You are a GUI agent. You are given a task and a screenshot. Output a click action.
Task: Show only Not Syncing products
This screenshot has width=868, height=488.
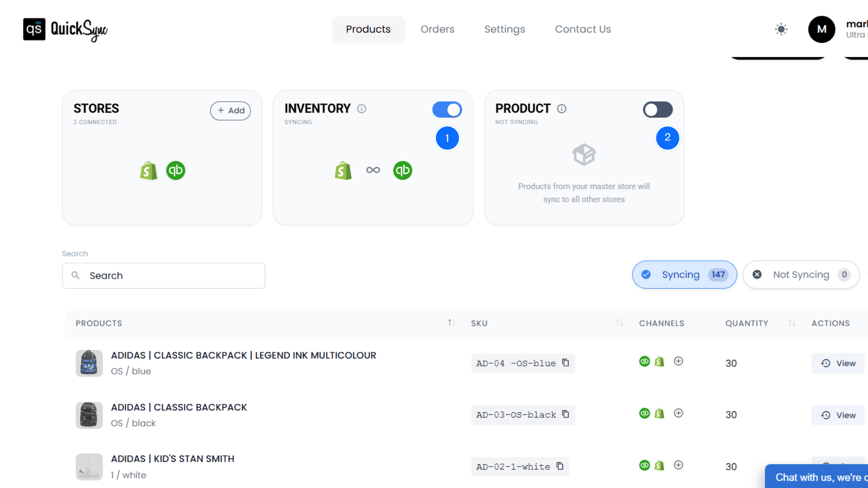tap(801, 274)
